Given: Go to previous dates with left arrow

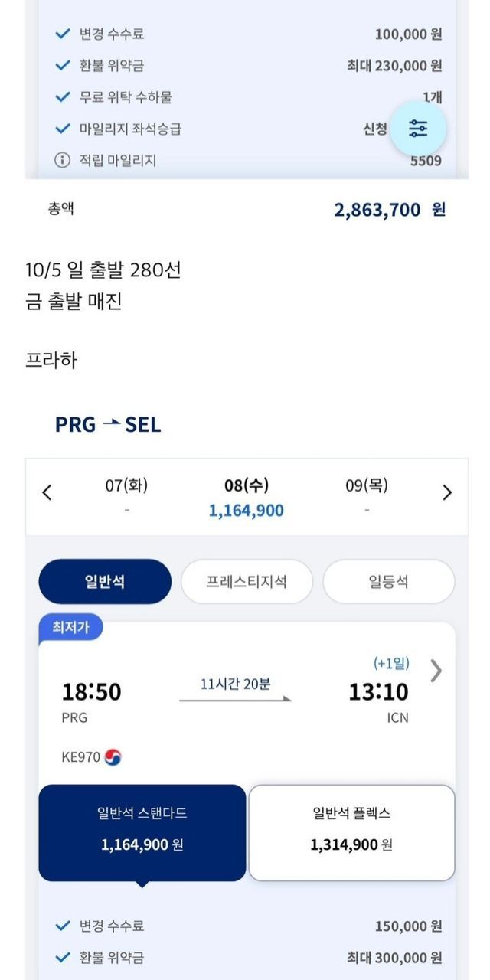Looking at the screenshot, I should pos(47,492).
